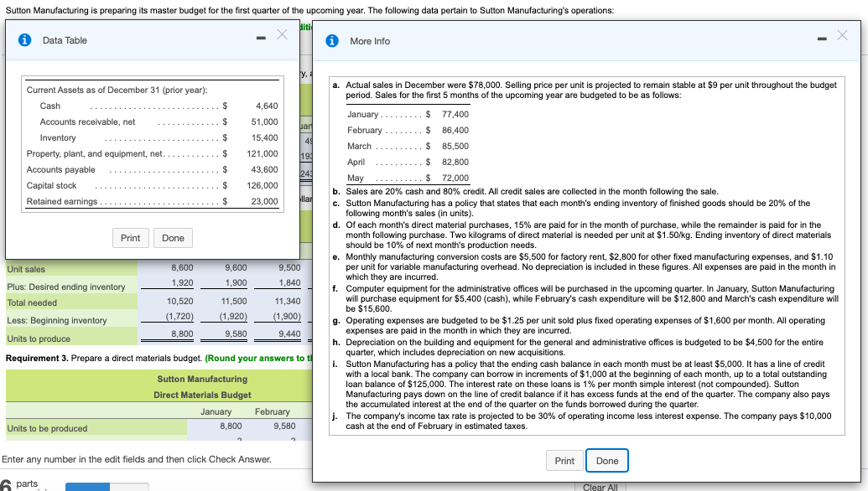Click the Total needed row label
This screenshot has width=868, height=491.
click(32, 303)
